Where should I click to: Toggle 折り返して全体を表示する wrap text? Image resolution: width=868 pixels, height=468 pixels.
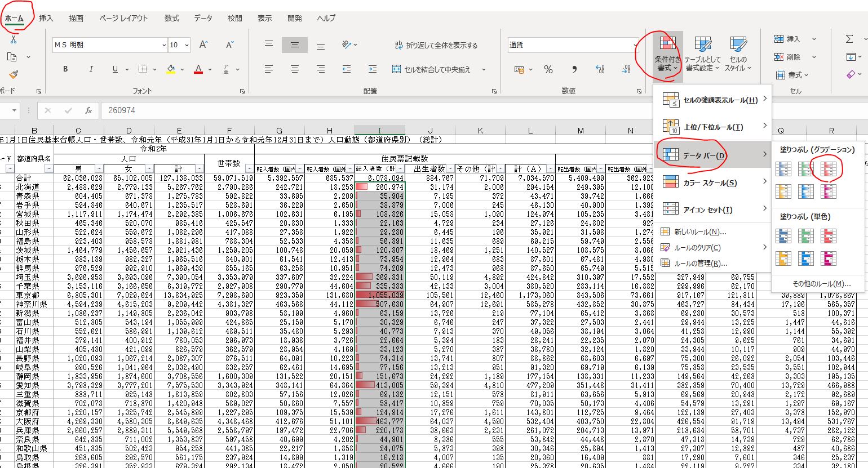pos(436,45)
